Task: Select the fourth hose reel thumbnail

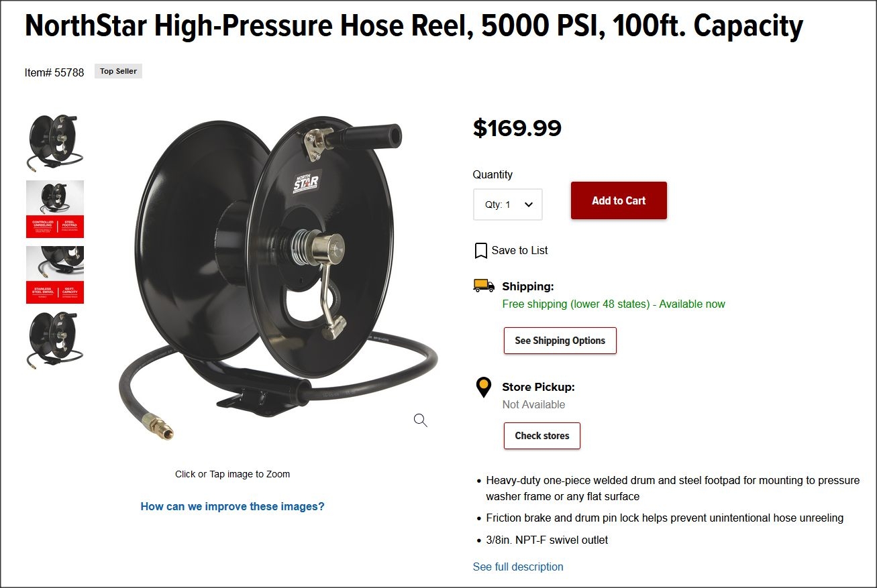Action: [55, 341]
